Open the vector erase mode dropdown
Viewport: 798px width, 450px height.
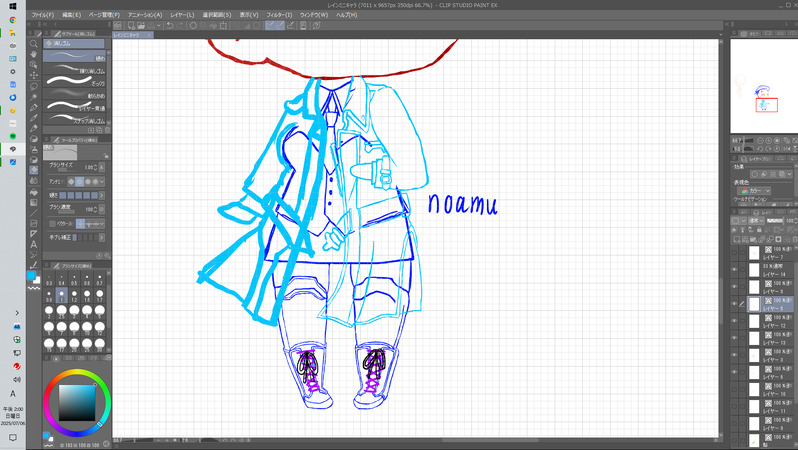pyautogui.click(x=102, y=223)
